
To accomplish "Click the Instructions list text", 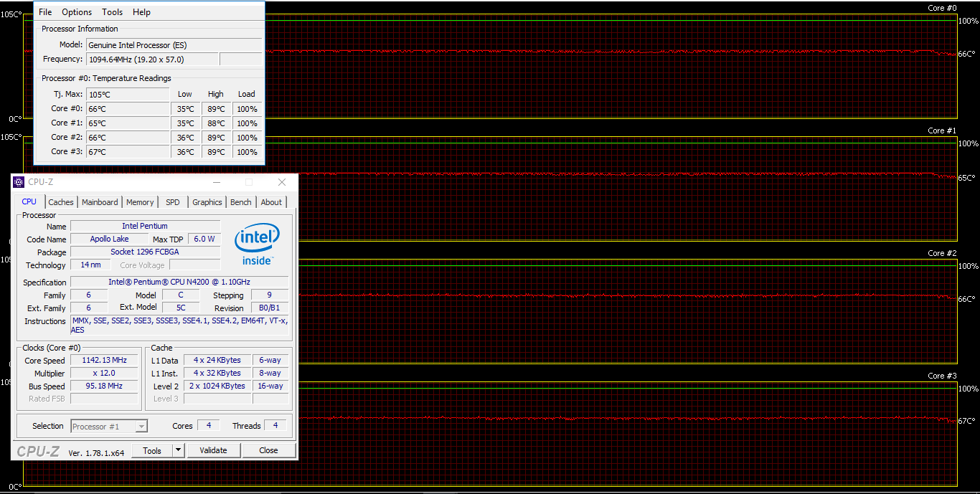I will [x=179, y=326].
